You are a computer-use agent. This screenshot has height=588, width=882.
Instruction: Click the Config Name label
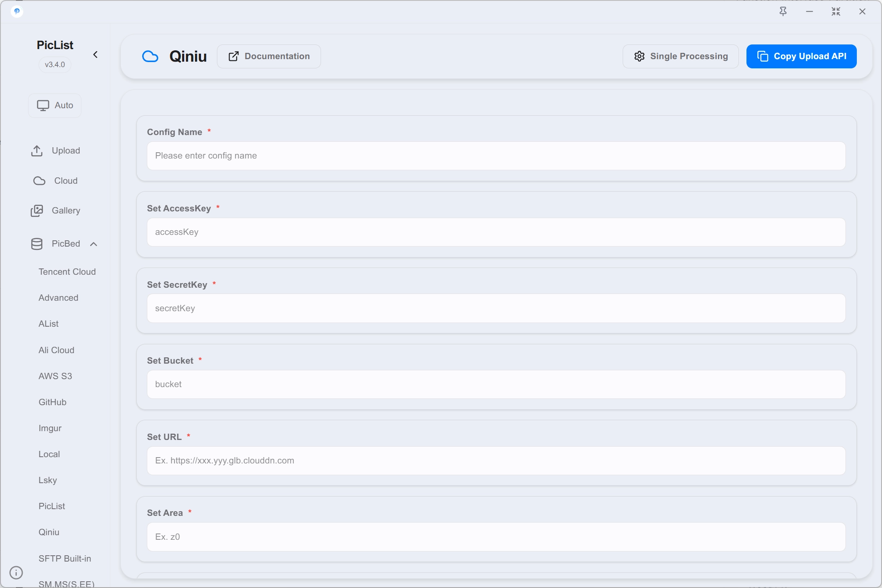(x=175, y=132)
